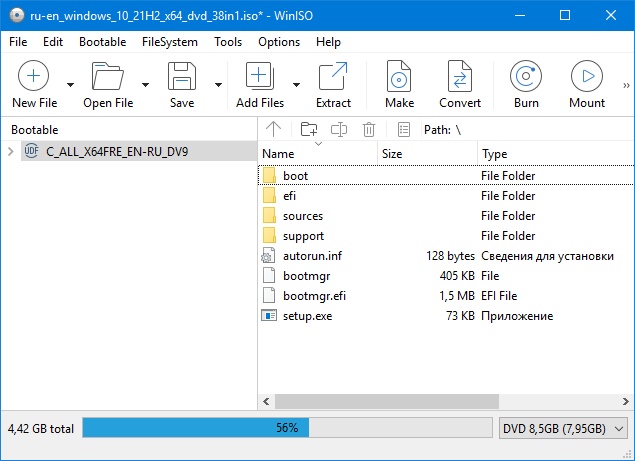The image size is (635, 461).
Task: Select the setup.exe file
Action: tap(307, 316)
